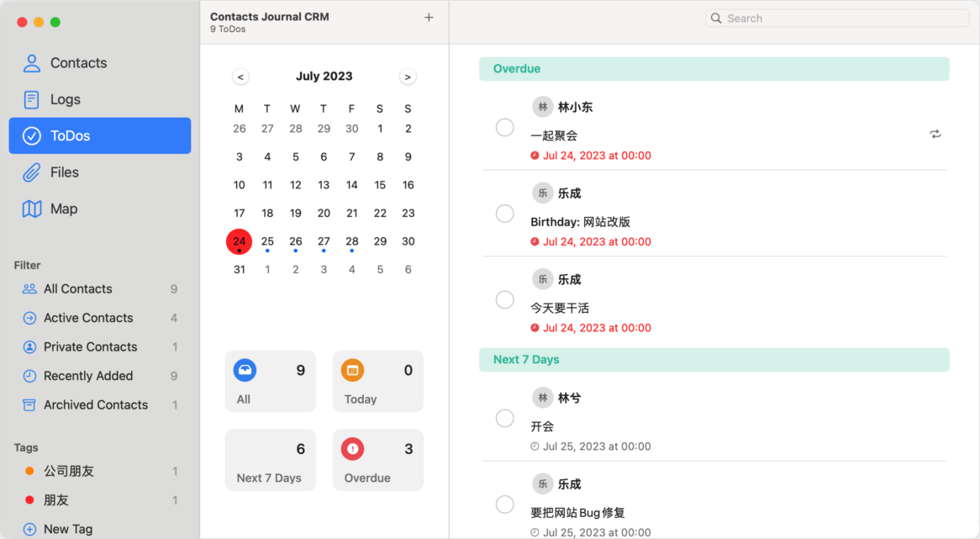Click the All Contacts filter icon
Viewport: 980px width, 539px height.
29,289
